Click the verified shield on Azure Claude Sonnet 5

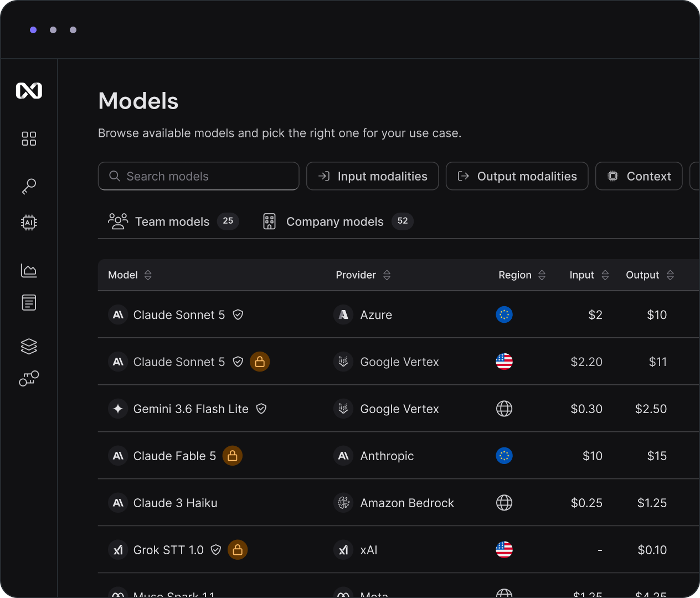(x=238, y=315)
